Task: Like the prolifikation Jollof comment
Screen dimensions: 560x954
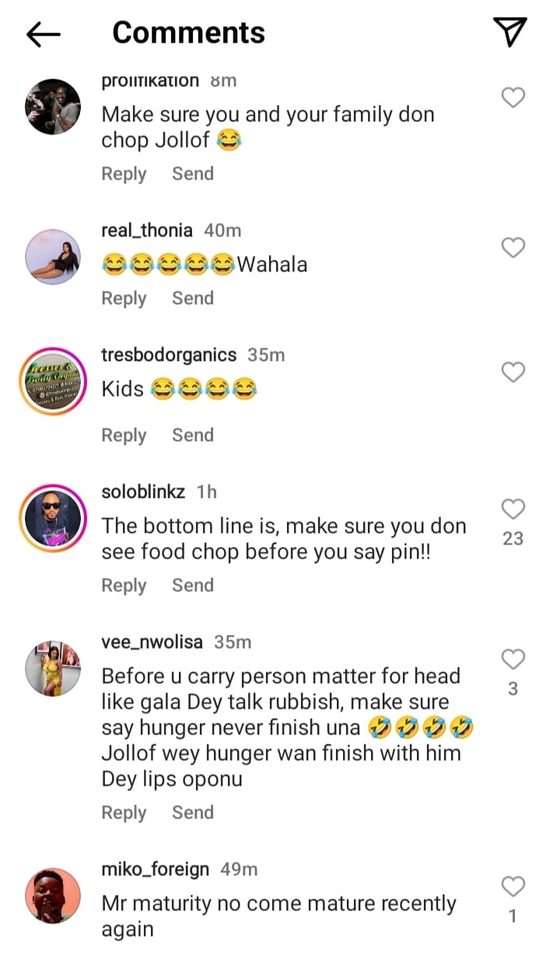Action: point(513,98)
